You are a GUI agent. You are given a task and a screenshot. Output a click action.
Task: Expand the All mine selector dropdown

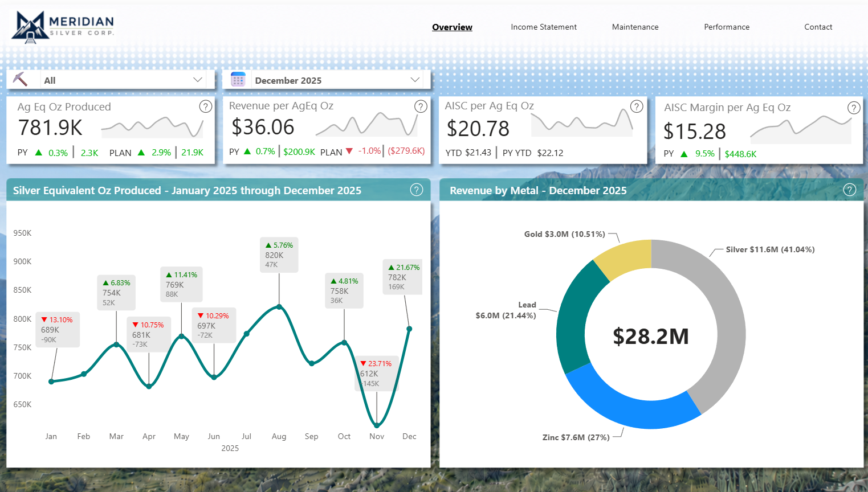(x=198, y=80)
